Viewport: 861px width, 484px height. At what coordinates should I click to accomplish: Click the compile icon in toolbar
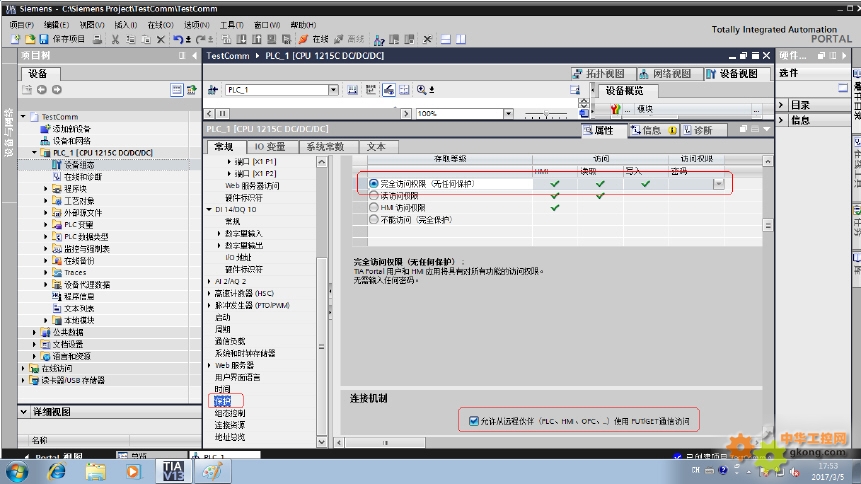coord(226,39)
